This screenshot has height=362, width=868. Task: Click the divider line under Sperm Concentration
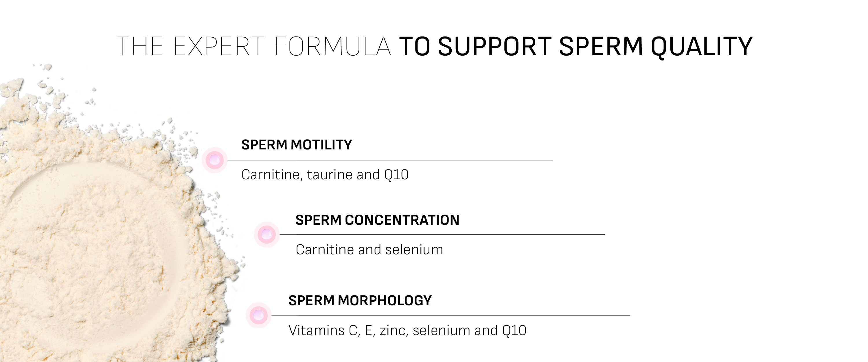[x=442, y=234]
